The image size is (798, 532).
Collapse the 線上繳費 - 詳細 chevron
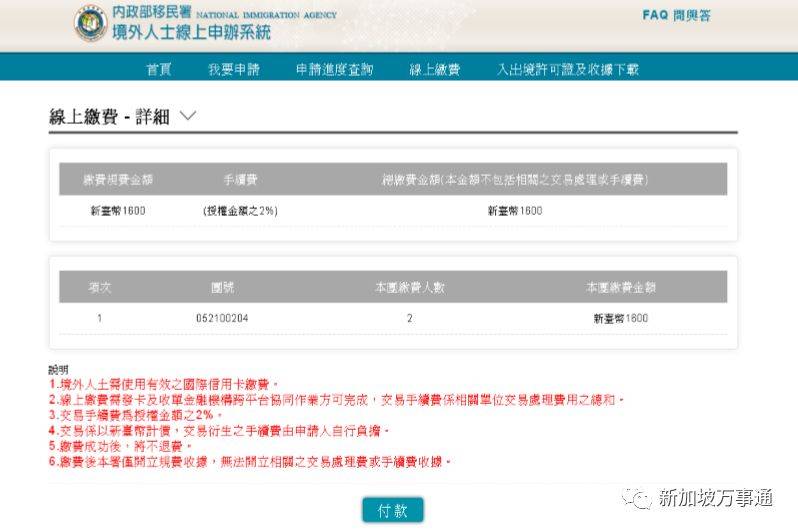pyautogui.click(x=188, y=116)
